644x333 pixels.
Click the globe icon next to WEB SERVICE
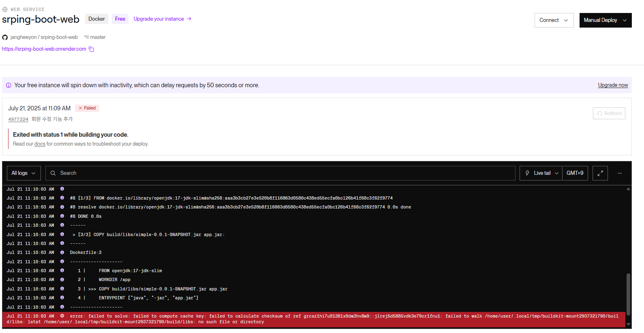coord(5,9)
